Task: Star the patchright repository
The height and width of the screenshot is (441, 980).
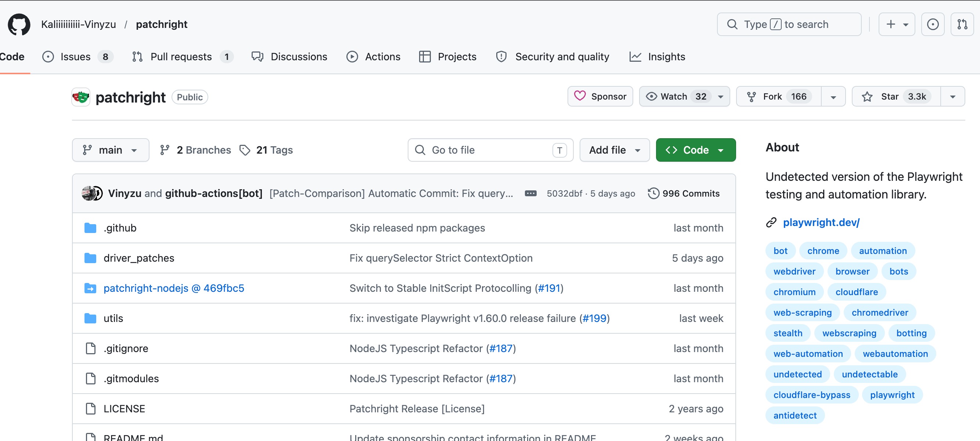Action: coord(896,97)
